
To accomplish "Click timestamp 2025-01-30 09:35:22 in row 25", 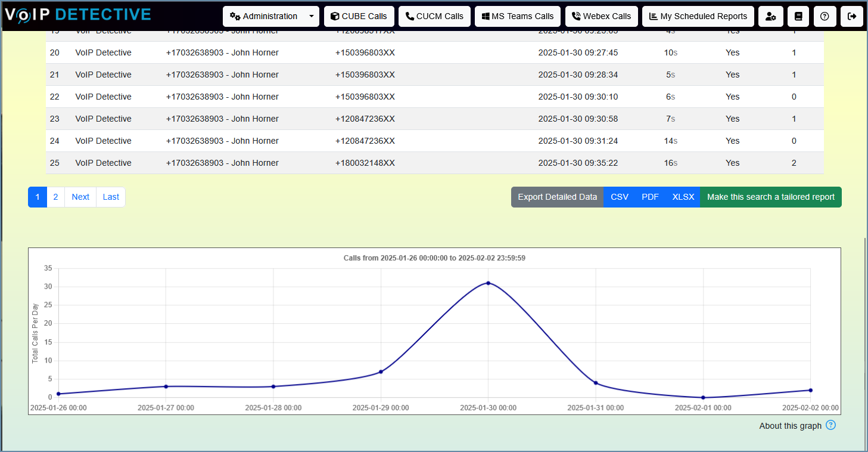I will tap(578, 163).
